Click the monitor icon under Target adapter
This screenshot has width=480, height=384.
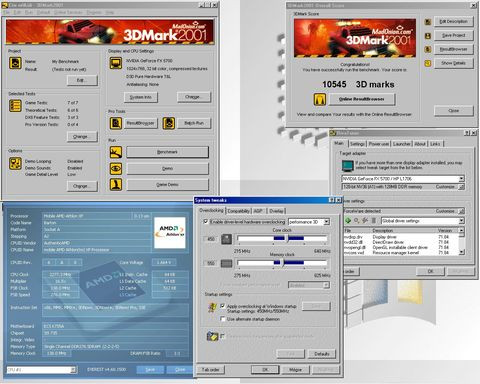tap(347, 166)
